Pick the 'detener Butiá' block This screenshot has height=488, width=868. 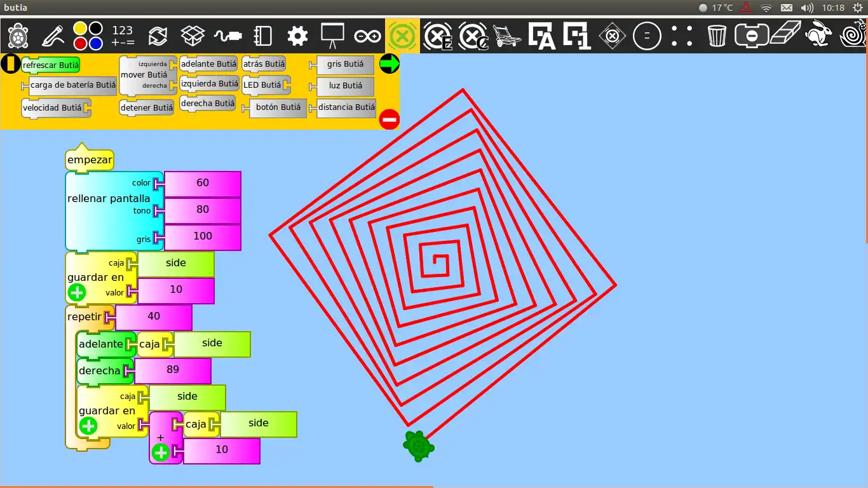[147, 108]
